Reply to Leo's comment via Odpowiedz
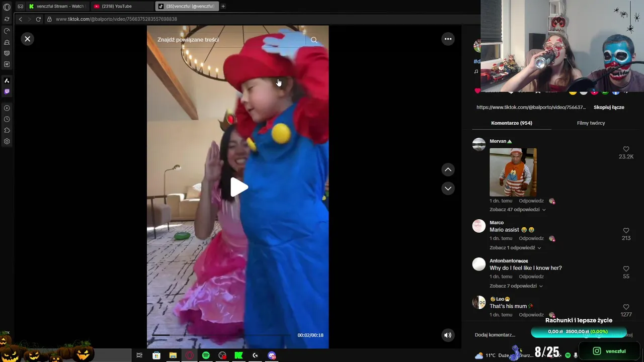The image size is (644, 362). coord(531,315)
